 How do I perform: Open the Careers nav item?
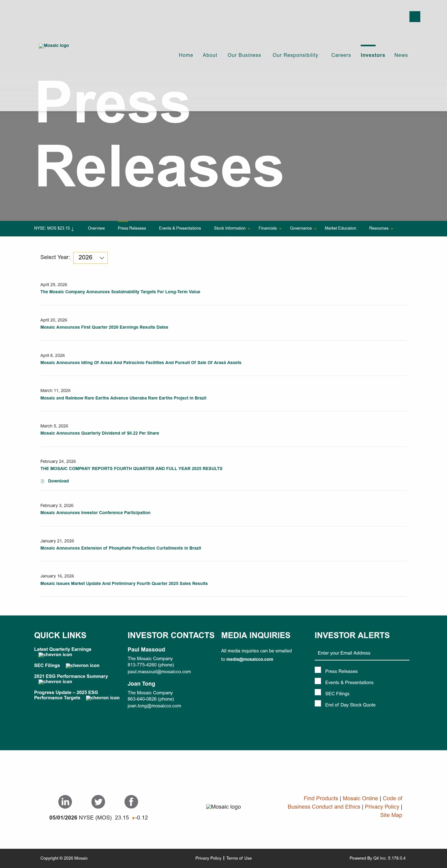click(x=341, y=55)
